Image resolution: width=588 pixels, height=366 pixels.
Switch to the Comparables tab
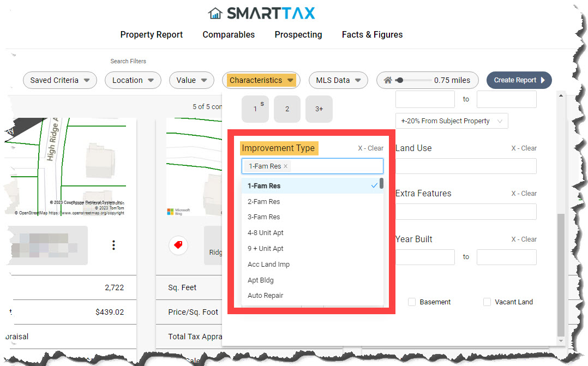229,34
